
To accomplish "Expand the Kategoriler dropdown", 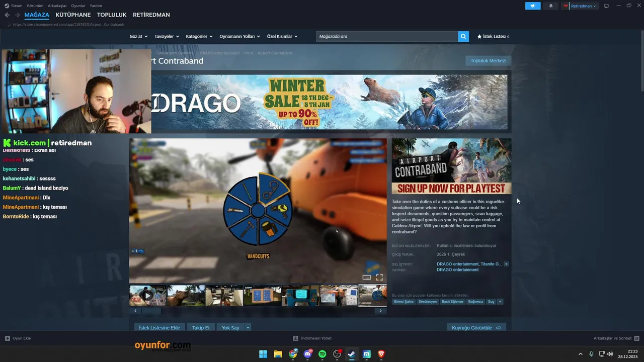I will click(x=199, y=36).
